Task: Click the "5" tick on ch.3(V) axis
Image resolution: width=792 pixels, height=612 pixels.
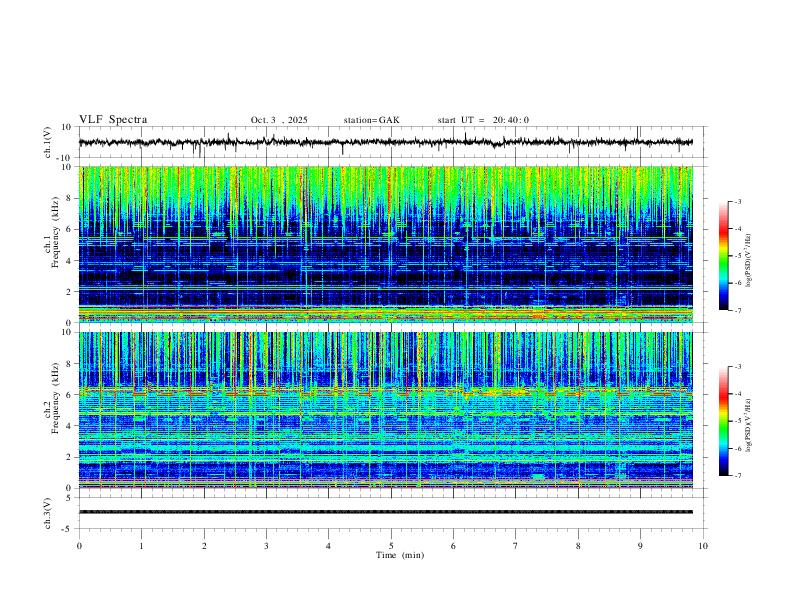Action: coord(69,498)
